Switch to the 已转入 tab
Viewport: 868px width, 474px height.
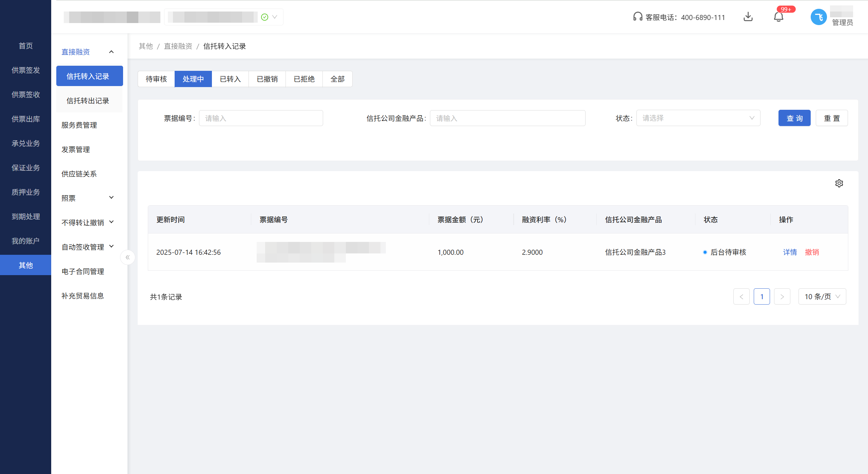point(230,79)
